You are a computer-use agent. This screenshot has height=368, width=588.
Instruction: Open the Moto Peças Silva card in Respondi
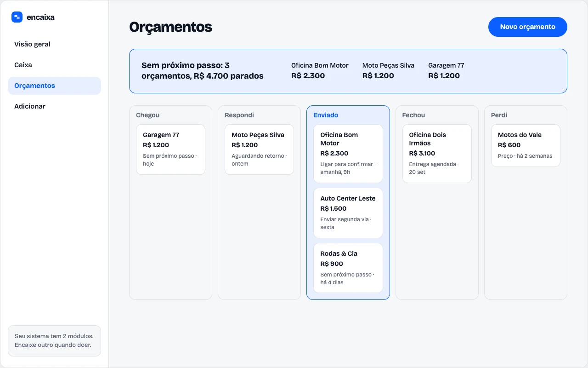click(259, 149)
